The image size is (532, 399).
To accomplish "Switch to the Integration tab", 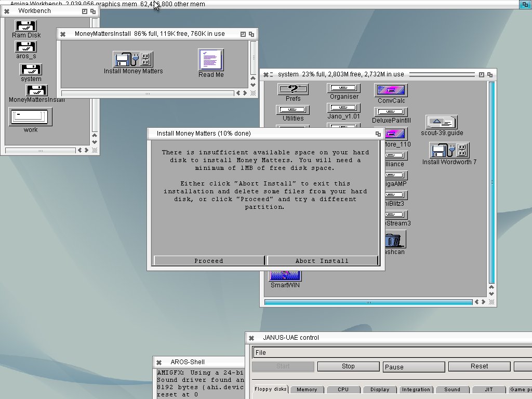I will 416,390.
